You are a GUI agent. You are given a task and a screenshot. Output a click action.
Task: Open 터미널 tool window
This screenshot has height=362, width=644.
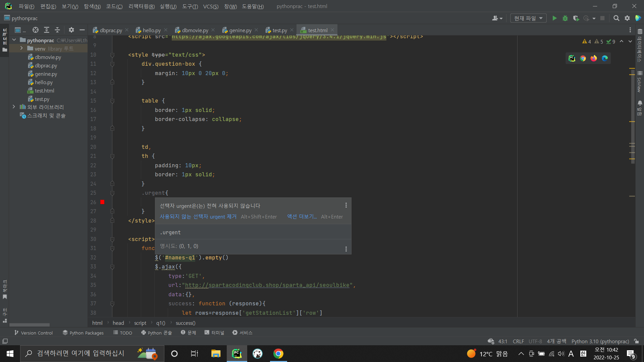214,333
